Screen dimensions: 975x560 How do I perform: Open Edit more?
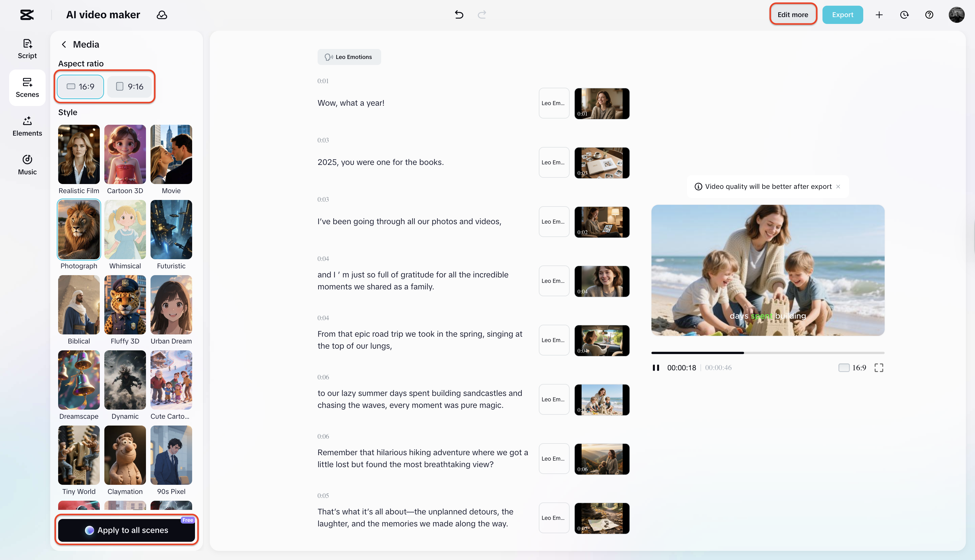coord(793,15)
